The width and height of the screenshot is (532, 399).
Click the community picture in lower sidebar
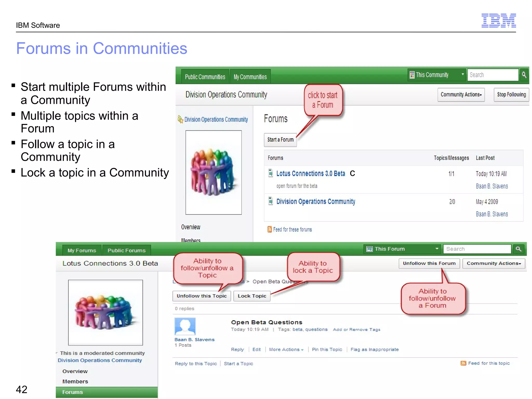(x=105, y=312)
